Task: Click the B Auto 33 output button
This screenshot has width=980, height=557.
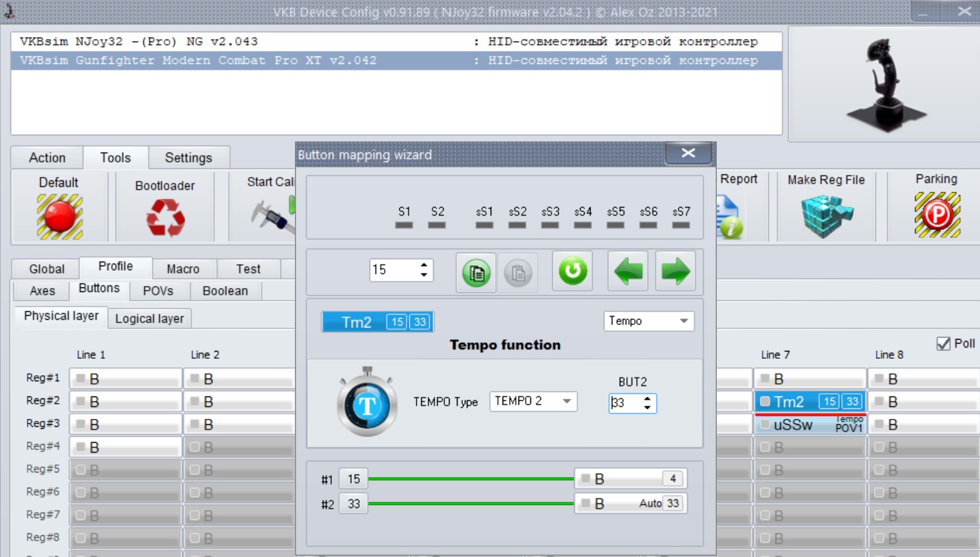Action: tap(631, 503)
